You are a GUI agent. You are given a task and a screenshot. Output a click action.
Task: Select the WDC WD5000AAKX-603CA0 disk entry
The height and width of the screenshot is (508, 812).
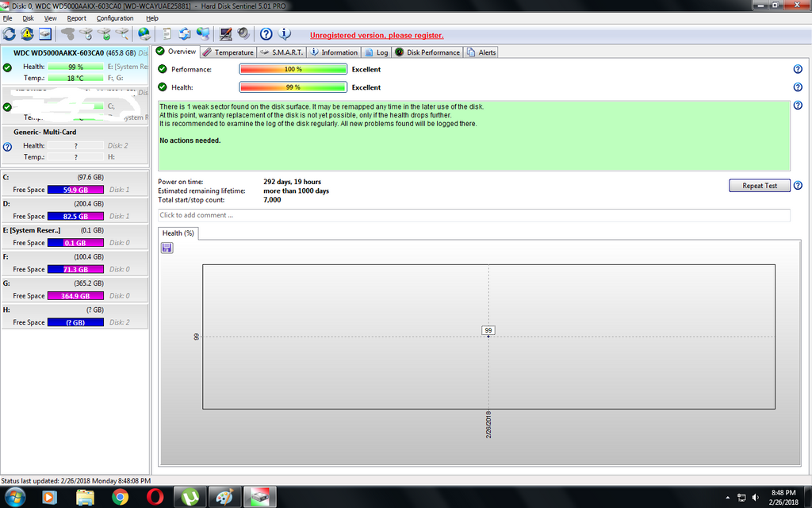(75, 65)
